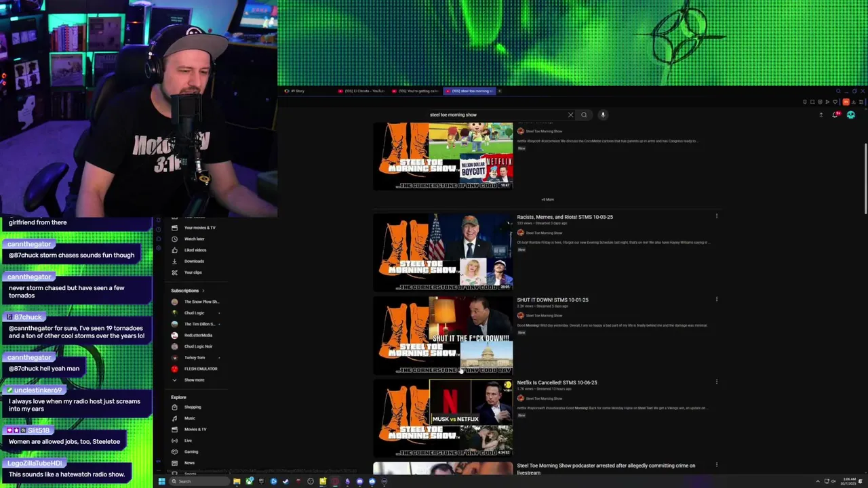Switch to the You're getting cancelled tab
This screenshot has width=868, height=488.
coord(416,91)
